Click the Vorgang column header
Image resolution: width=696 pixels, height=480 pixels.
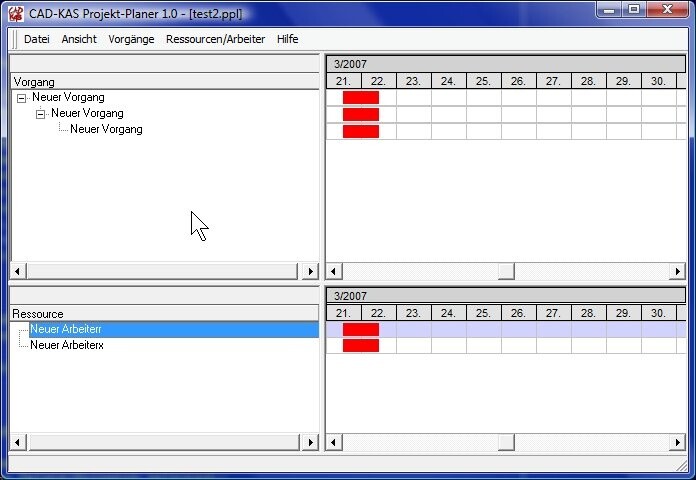click(165, 82)
